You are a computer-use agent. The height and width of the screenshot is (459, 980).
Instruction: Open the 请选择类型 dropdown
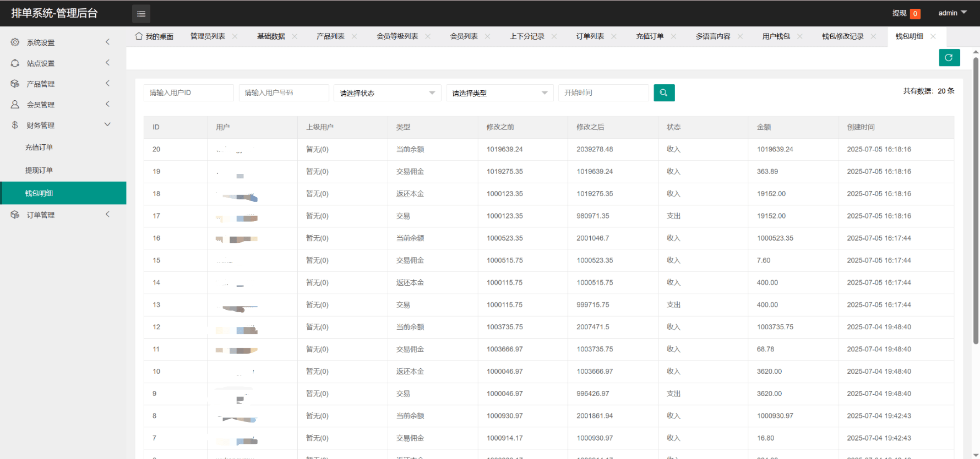coord(499,93)
